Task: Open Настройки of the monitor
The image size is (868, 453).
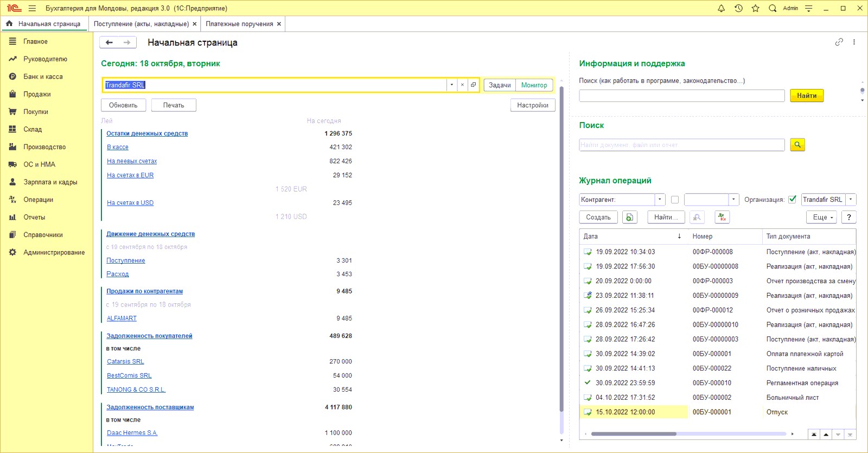Action: tap(533, 105)
